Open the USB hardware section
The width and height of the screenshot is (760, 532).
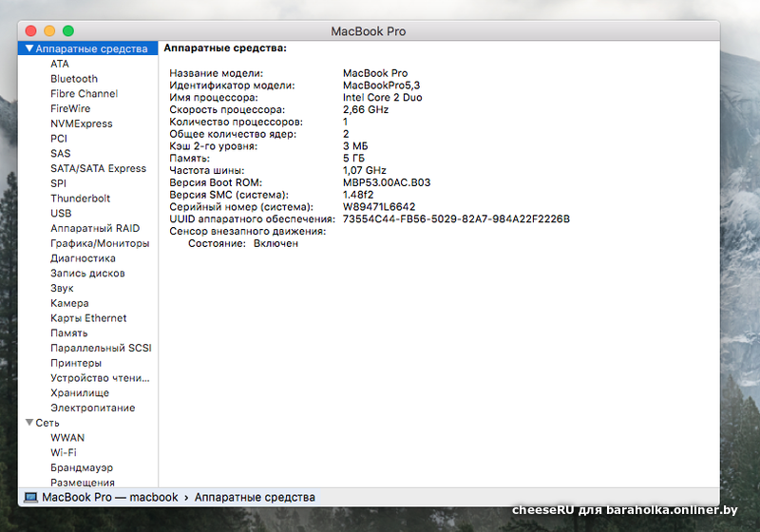coord(61,213)
